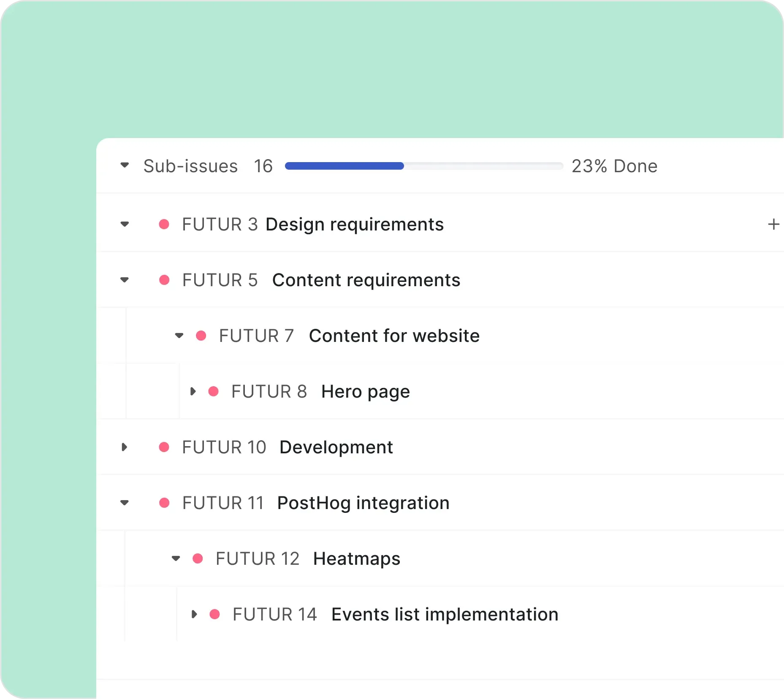Collapse the Content for website issue

click(x=179, y=336)
